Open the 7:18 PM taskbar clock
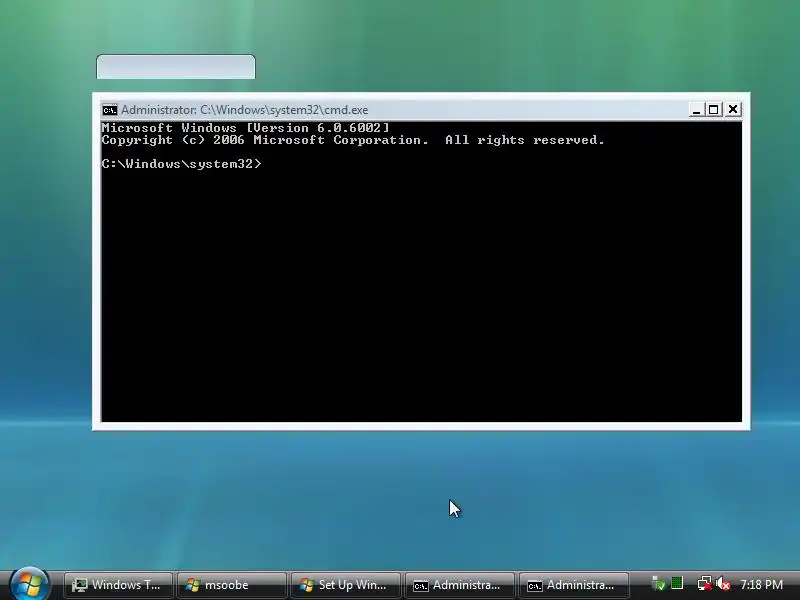800x600 pixels. (761, 585)
